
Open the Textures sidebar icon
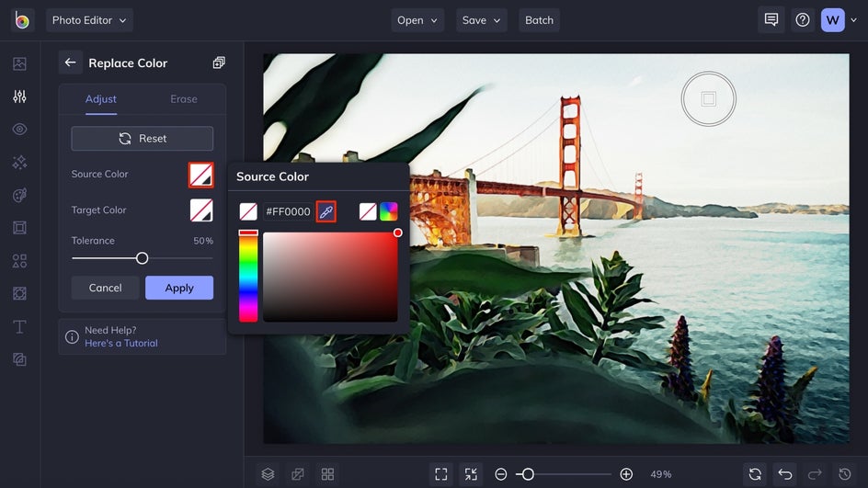click(20, 359)
